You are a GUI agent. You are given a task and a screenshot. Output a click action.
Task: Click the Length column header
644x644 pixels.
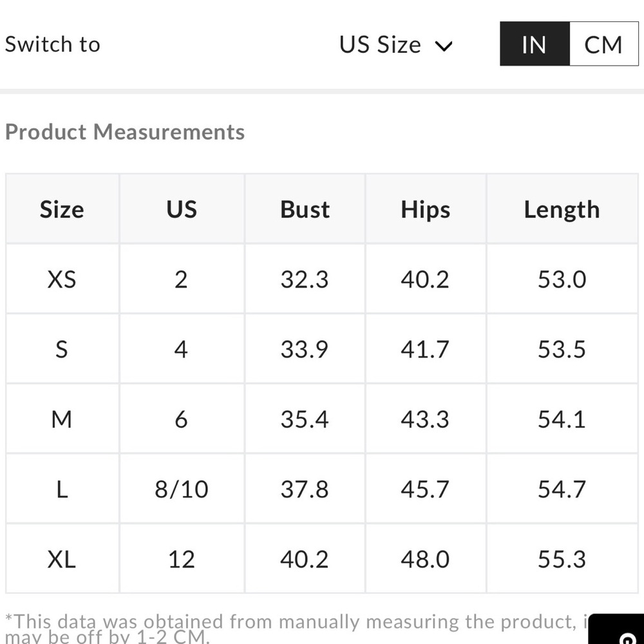pos(562,209)
